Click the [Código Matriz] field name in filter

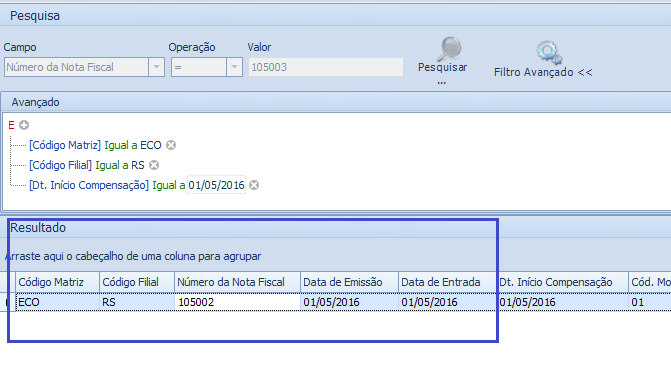(x=65, y=145)
